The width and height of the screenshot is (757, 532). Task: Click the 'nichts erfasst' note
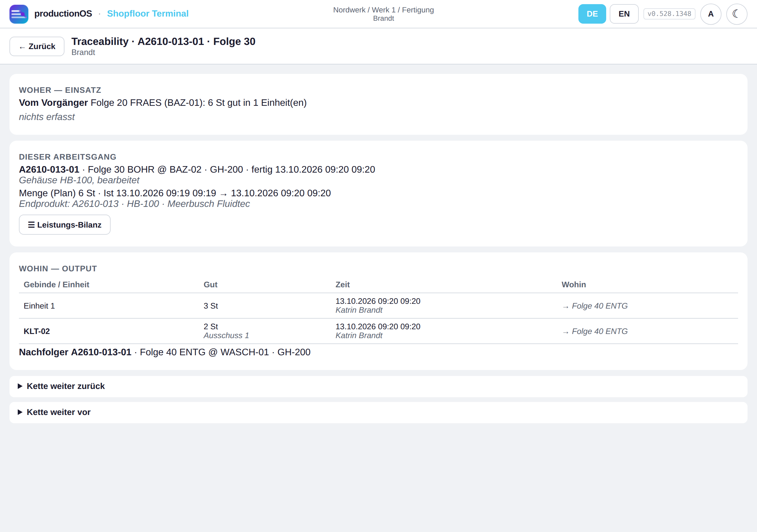coord(47,117)
